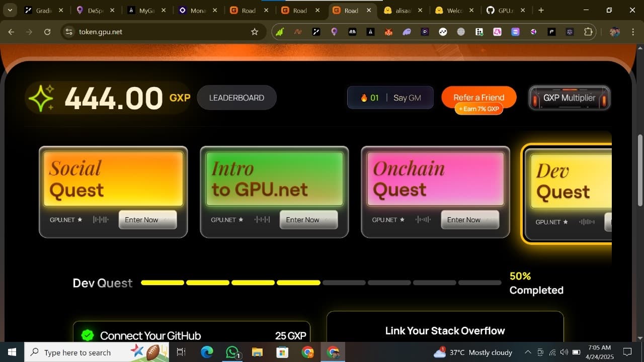Viewport: 644px width, 362px height.
Task: Open the browser profile avatar menu
Action: [614, 32]
